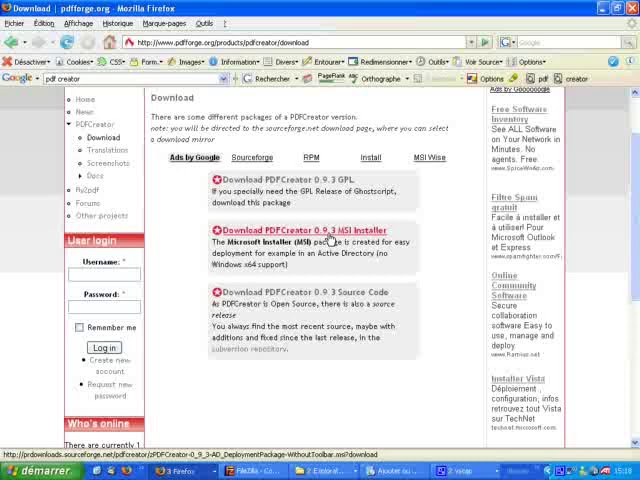
Task: Click the Create new account link
Action: (110, 366)
